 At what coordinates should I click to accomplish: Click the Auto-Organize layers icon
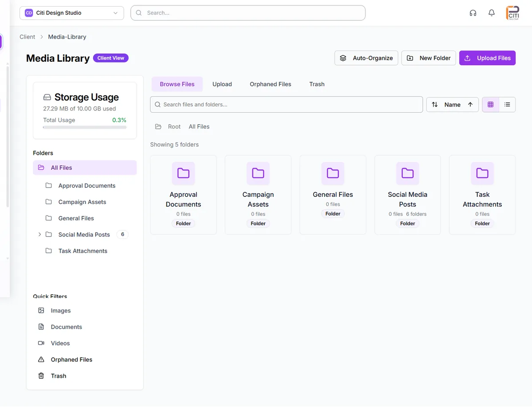pos(343,58)
